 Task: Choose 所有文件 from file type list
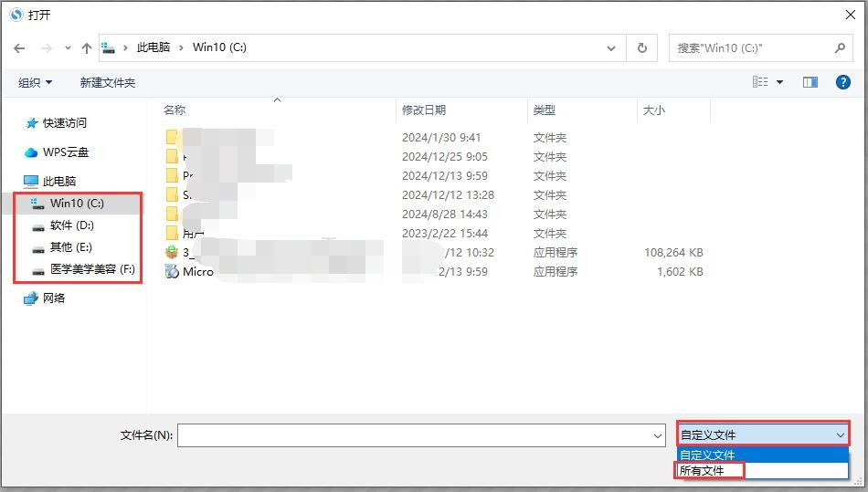702,471
